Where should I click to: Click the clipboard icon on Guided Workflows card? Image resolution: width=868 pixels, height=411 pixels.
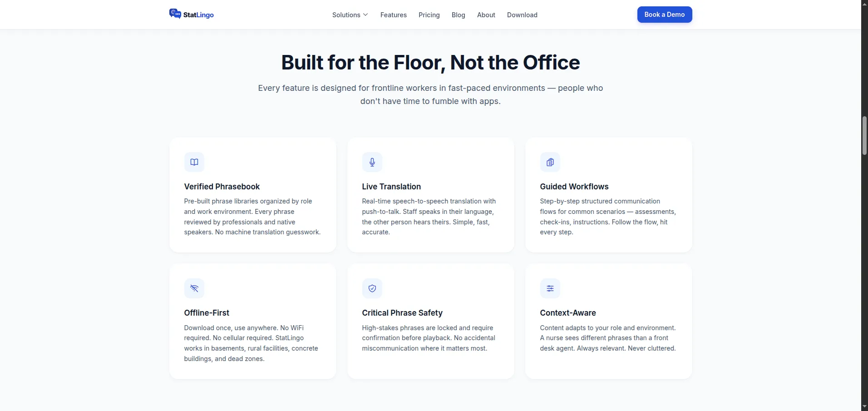coord(549,162)
